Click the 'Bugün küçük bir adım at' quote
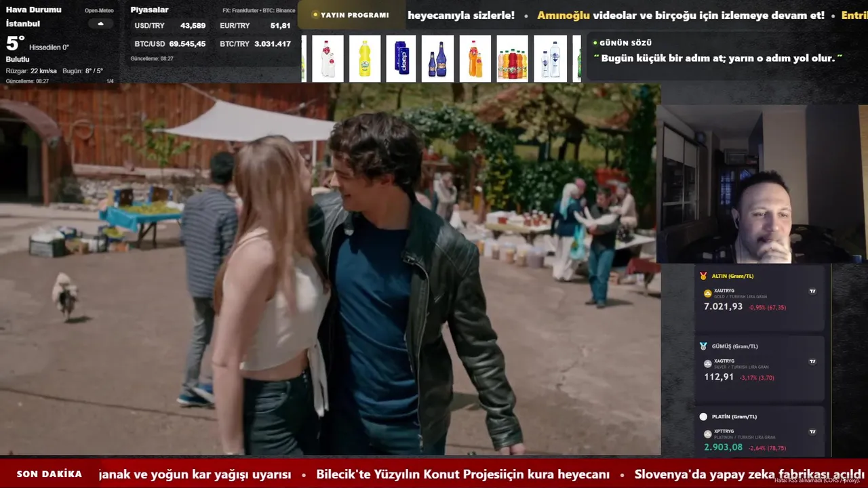Screen dimensions: 868x488 718,58
